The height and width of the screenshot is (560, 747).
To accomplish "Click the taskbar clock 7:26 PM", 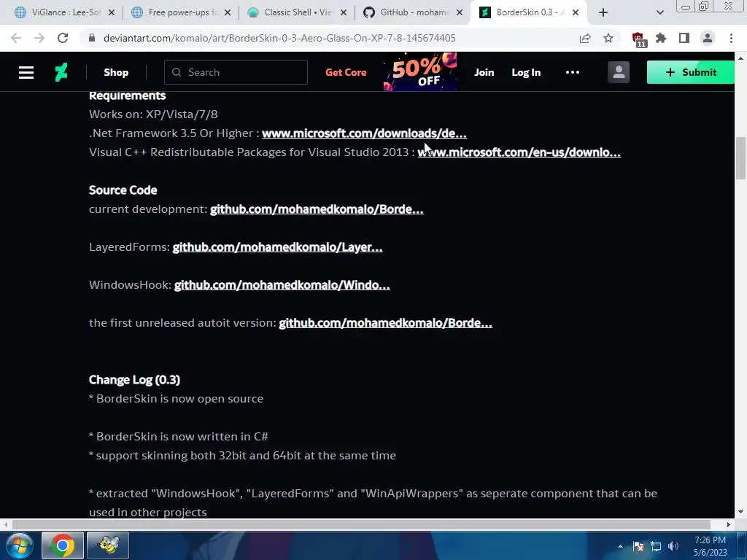I will 710,546.
